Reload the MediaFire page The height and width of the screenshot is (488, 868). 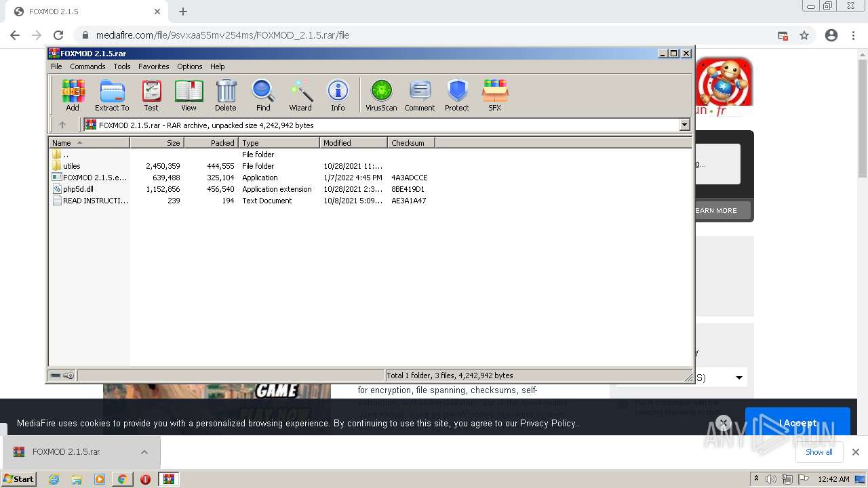coord(58,35)
